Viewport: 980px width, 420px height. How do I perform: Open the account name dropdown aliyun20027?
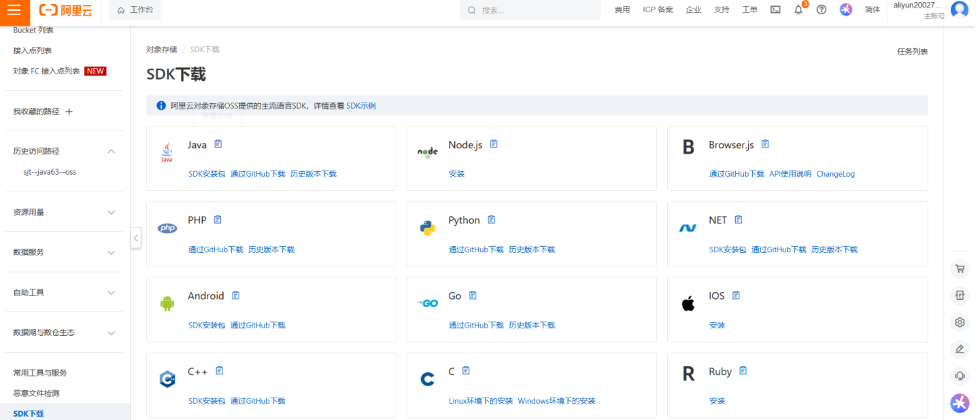[x=917, y=5]
